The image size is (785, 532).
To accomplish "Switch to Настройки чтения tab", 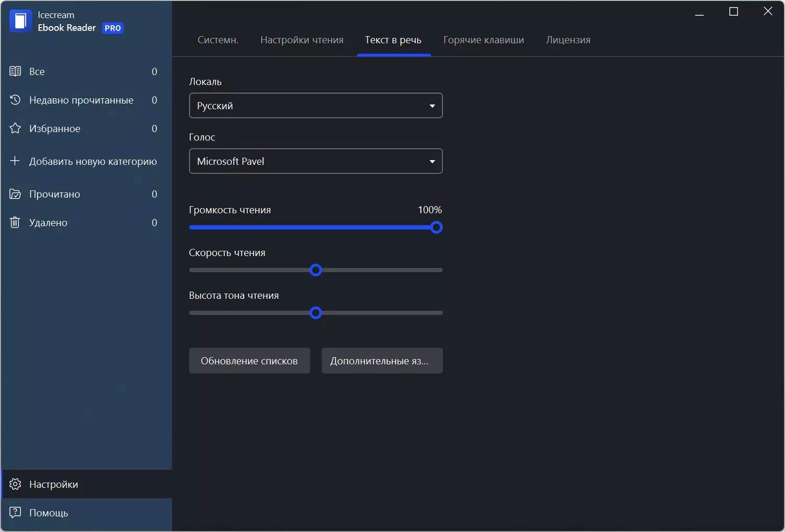I will point(302,40).
